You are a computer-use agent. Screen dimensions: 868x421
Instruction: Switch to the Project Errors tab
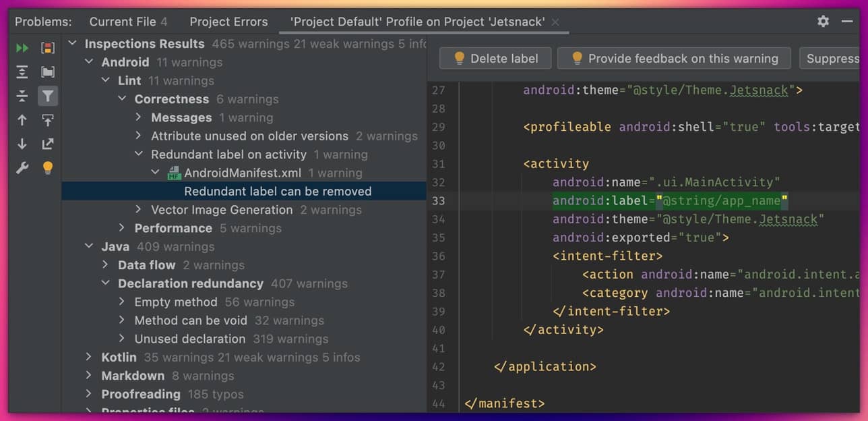tap(228, 21)
